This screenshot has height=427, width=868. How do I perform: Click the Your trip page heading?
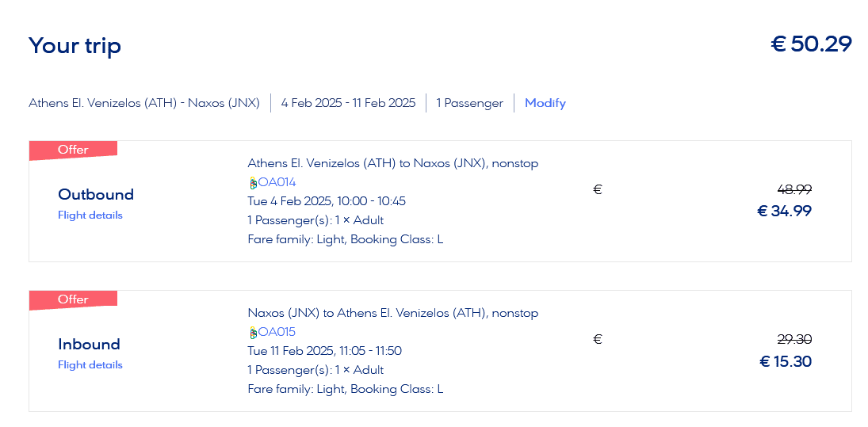(75, 46)
